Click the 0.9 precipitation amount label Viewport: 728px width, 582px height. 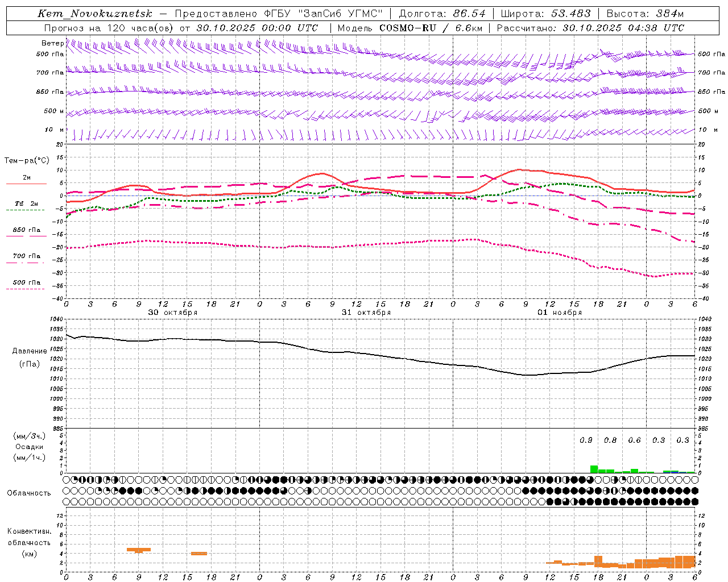pyautogui.click(x=586, y=440)
